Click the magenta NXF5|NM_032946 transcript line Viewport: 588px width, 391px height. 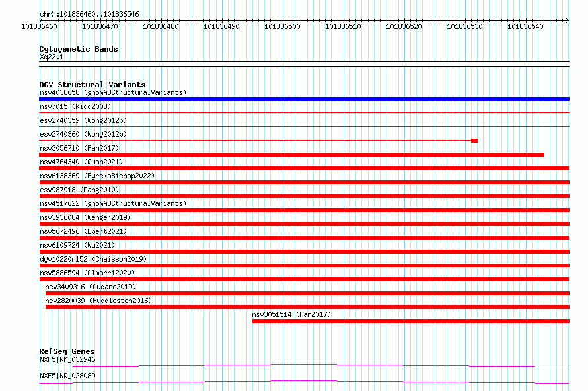pyautogui.click(x=304, y=365)
